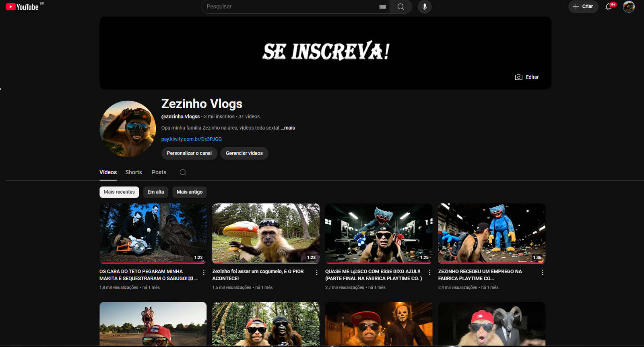644x347 pixels.
Task: Switch to the Vídeos tab
Action: pos(108,172)
